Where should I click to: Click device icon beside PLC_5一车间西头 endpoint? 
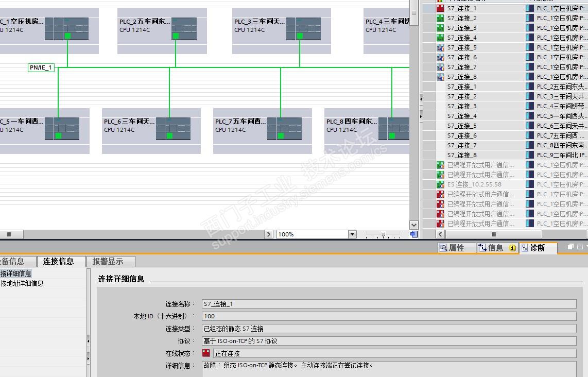529,116
